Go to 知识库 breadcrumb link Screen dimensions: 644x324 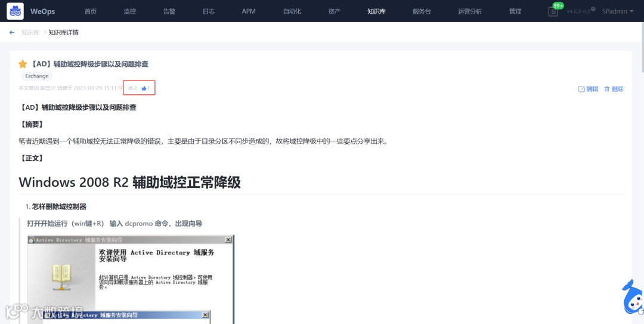tap(30, 32)
